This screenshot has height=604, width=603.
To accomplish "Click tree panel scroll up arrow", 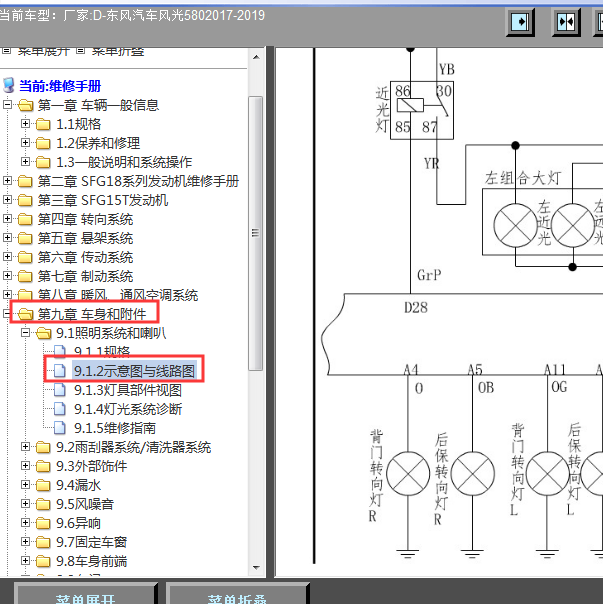I will (x=256, y=57).
